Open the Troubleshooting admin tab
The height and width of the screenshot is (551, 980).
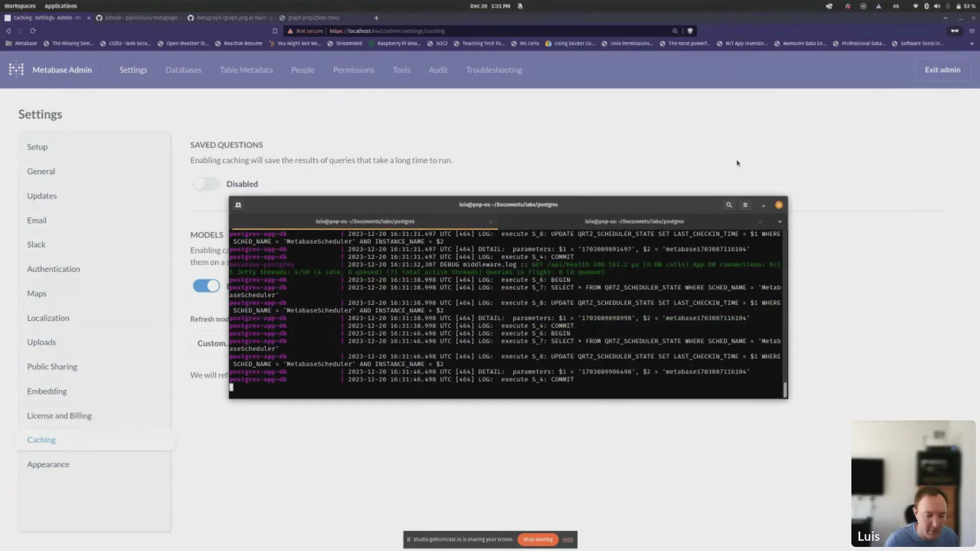pyautogui.click(x=494, y=70)
